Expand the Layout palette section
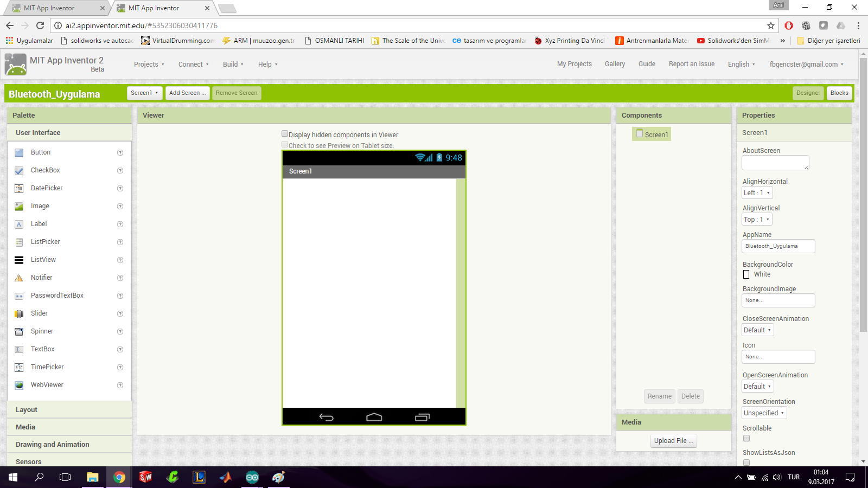The image size is (868, 488). pos(69,410)
